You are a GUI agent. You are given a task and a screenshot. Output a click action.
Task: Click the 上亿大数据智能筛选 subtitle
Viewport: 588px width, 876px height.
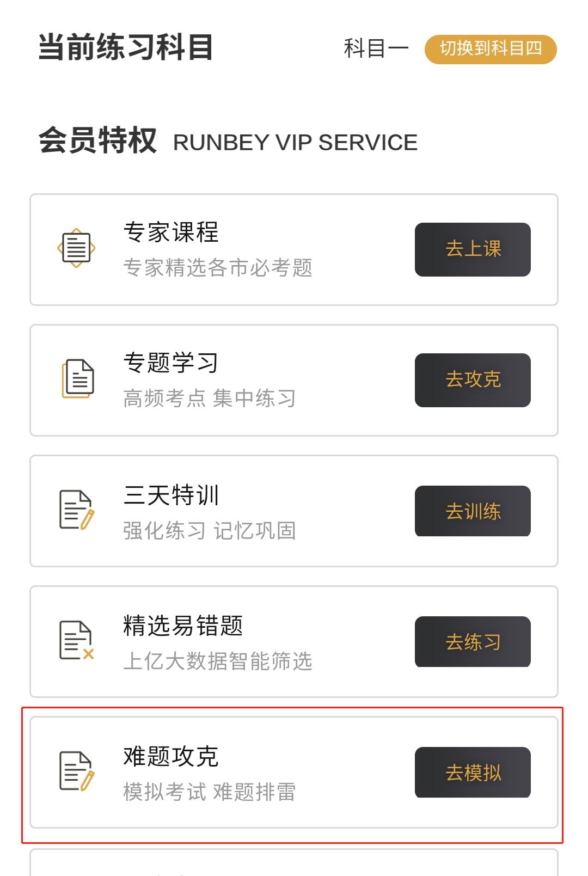point(218,661)
